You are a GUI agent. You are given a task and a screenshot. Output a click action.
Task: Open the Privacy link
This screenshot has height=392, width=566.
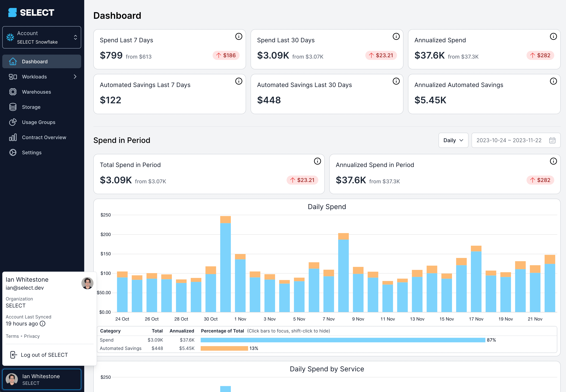coord(32,336)
